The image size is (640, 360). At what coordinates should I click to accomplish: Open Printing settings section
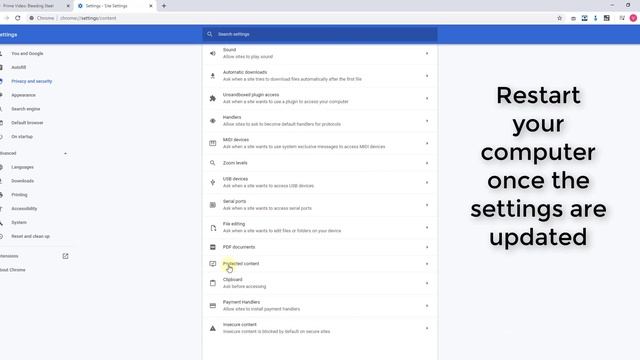click(x=19, y=195)
